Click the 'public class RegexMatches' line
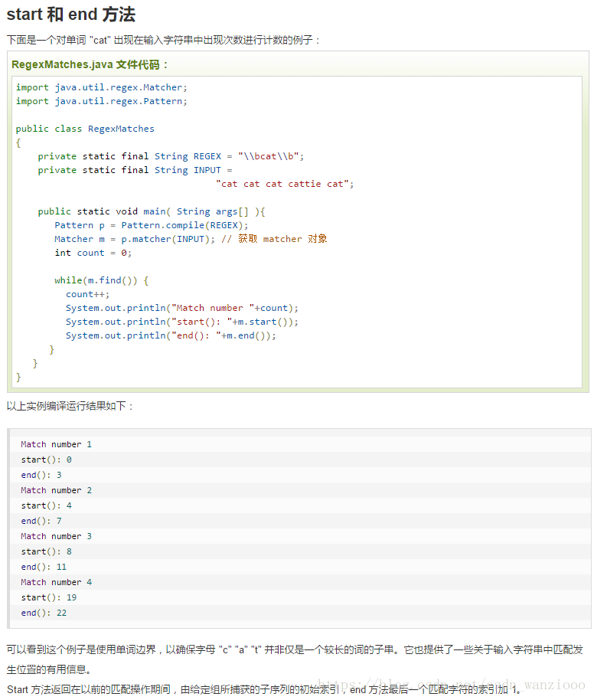The width and height of the screenshot is (594, 700). (x=85, y=129)
